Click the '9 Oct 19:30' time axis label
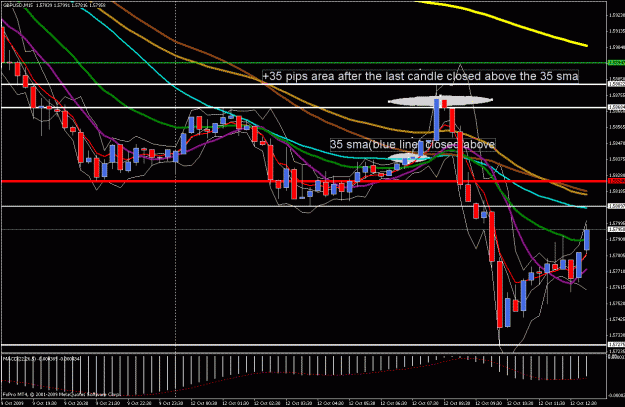 43,403
